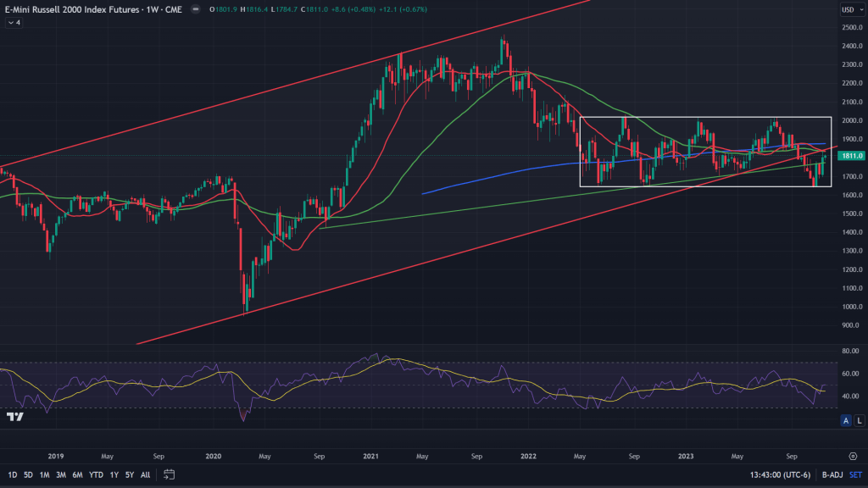868x488 pixels.
Task: Toggle auto scale with the A button
Action: click(845, 420)
